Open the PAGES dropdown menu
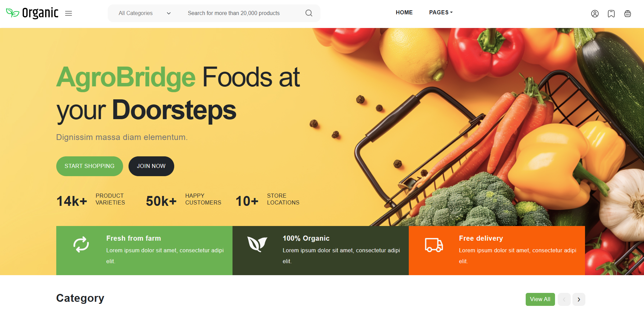 [x=441, y=12]
